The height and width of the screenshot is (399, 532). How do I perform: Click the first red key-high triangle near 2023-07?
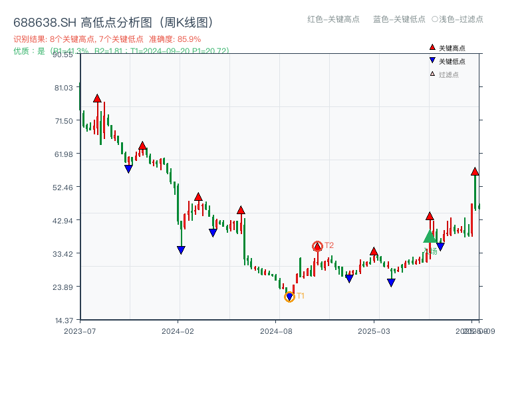97,98
